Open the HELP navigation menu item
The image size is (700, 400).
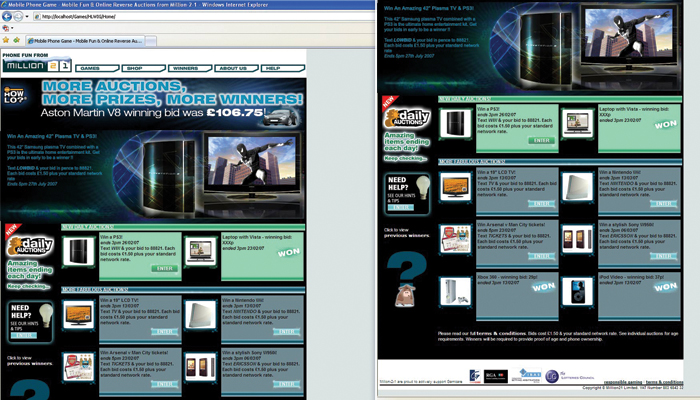[283, 68]
